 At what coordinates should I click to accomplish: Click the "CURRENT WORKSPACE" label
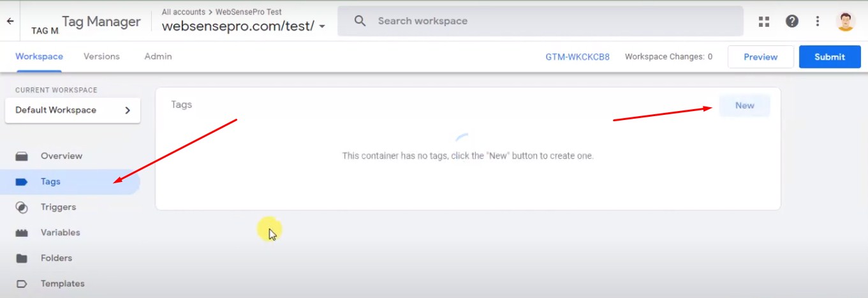point(56,90)
